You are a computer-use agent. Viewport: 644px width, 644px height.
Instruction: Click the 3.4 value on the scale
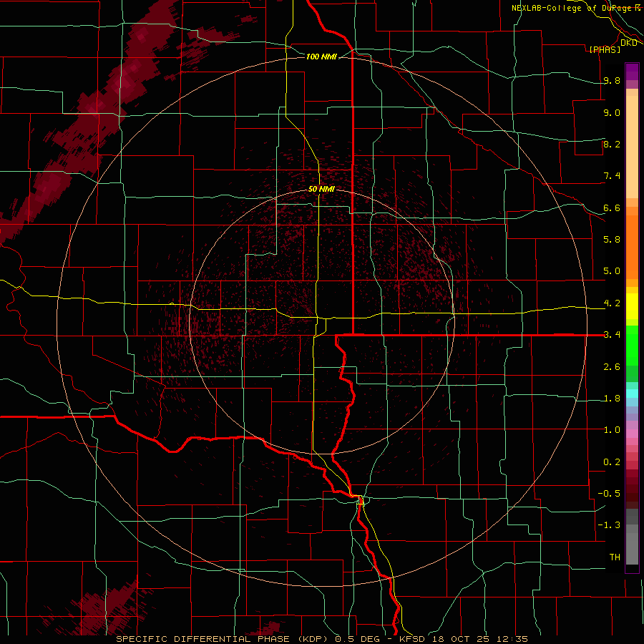(x=612, y=334)
